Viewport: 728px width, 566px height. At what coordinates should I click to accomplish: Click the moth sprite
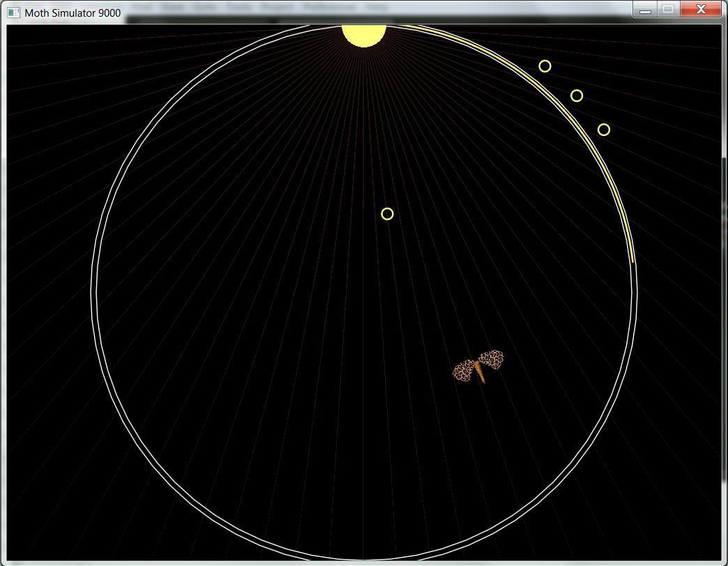pyautogui.click(x=478, y=367)
